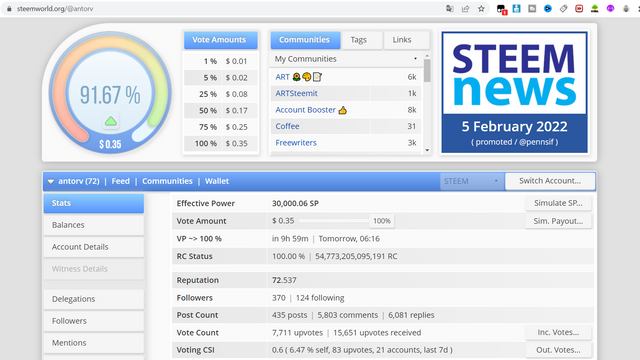Click the blue circular arrow extension icon
Viewport: 640px width, 360px height.
tap(548, 9)
